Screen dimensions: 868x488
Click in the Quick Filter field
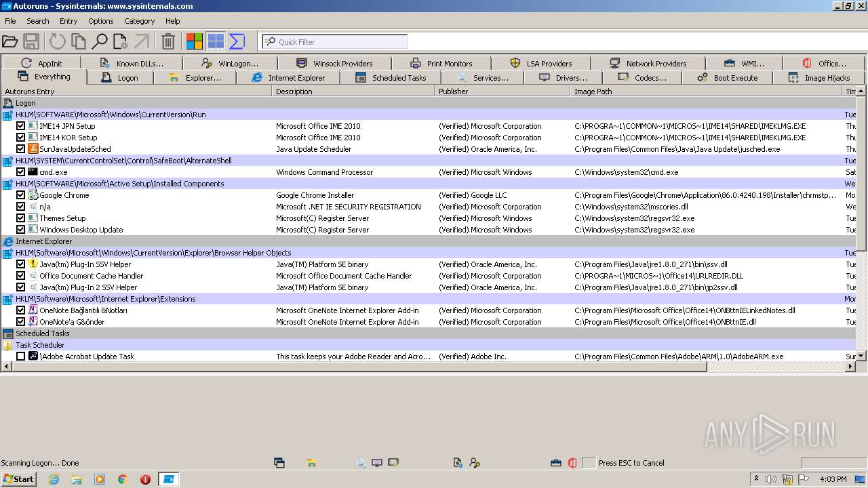[x=334, y=42]
